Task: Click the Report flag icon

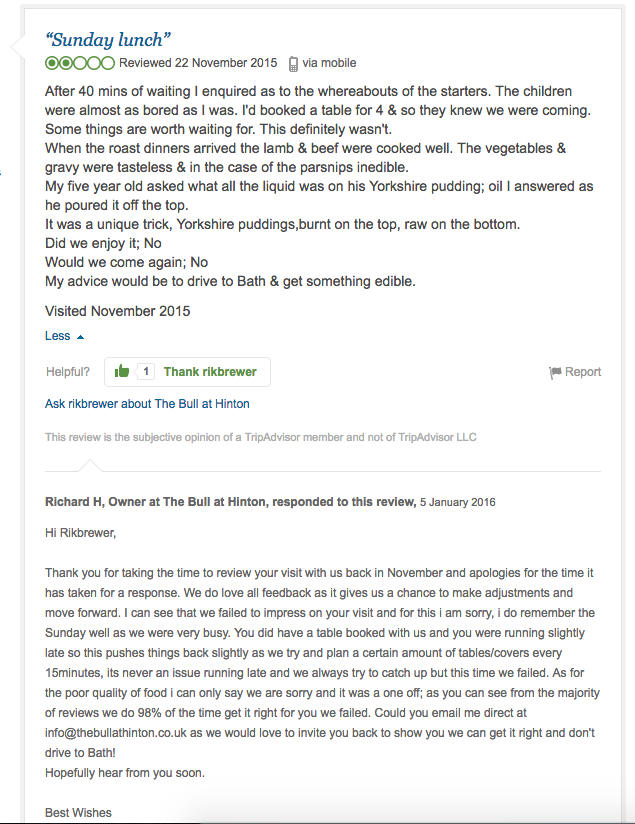Action: [555, 373]
